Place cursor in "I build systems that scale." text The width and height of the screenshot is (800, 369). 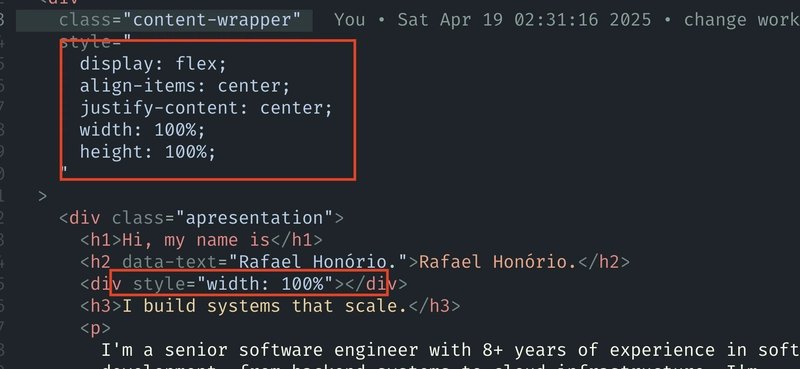pyautogui.click(x=264, y=306)
